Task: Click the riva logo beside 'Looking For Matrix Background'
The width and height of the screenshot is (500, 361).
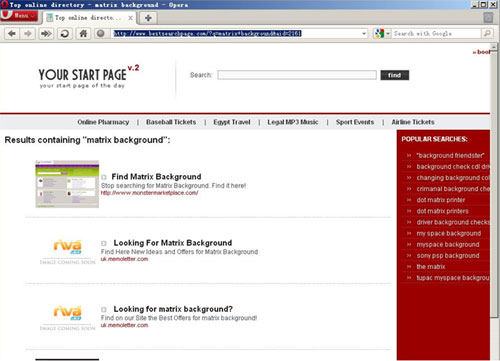Action: 68,247
